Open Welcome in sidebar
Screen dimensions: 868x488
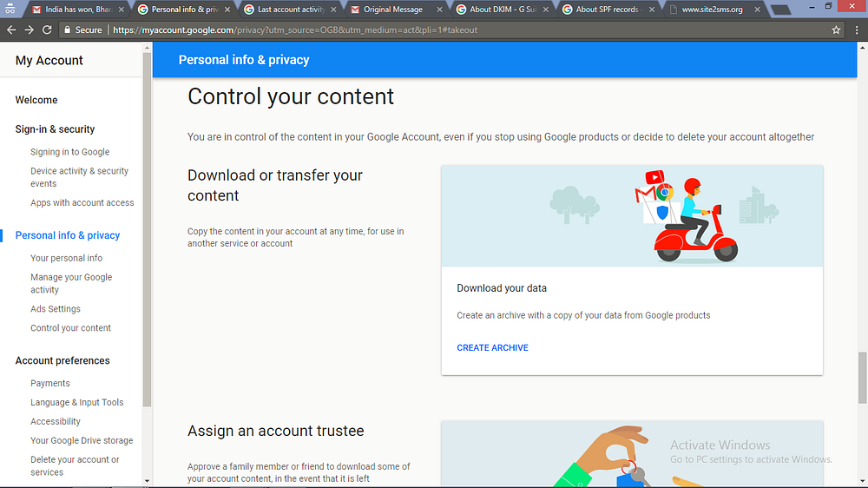pos(36,100)
